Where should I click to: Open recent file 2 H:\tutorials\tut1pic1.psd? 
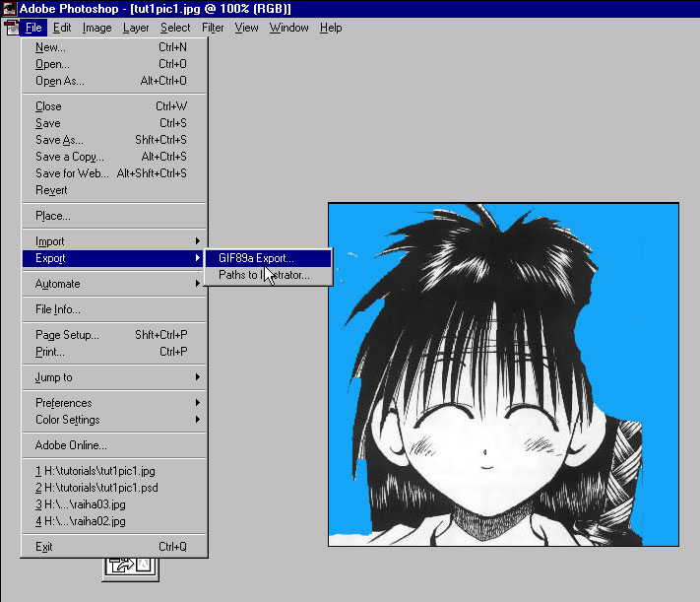[115, 488]
